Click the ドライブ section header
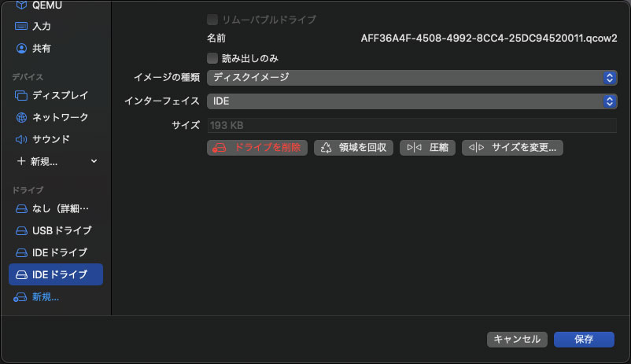Image resolution: width=631 pixels, height=364 pixels. pos(28,189)
